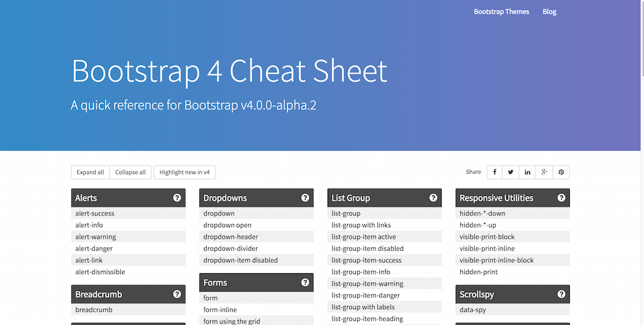The width and height of the screenshot is (644, 325).
Task: Click the Expand all button
Action: (x=91, y=173)
